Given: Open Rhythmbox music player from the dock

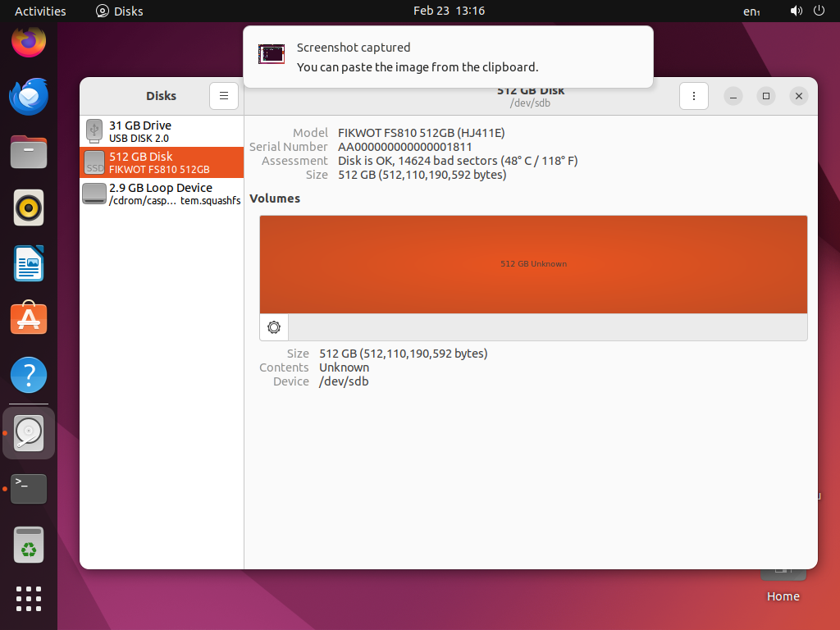Looking at the screenshot, I should click(29, 208).
